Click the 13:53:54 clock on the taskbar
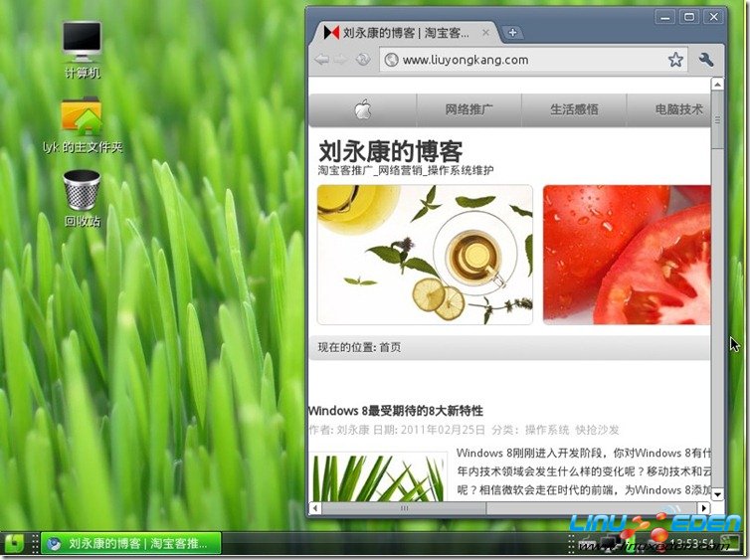Image resolution: width=750 pixels, height=560 pixels. point(691,543)
